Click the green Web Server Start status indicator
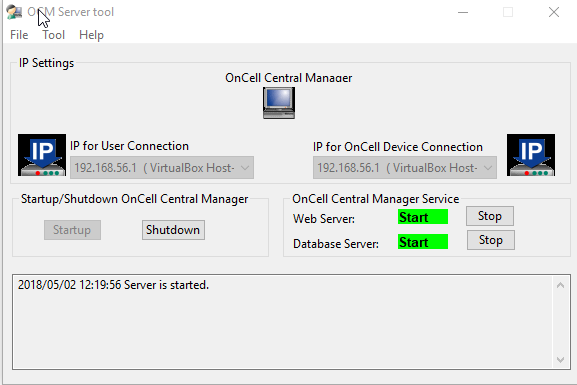Screen dimensions: 577x385 (x=423, y=217)
